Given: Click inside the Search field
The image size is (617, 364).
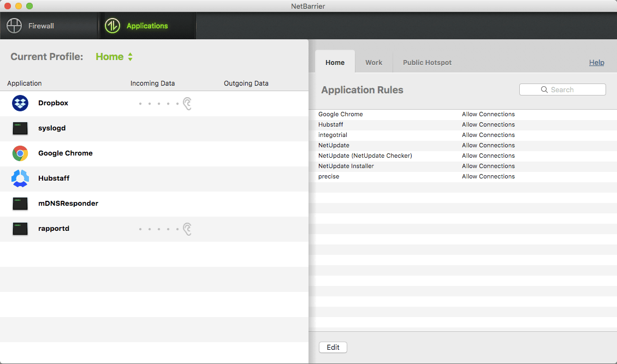Looking at the screenshot, I should click(x=562, y=89).
